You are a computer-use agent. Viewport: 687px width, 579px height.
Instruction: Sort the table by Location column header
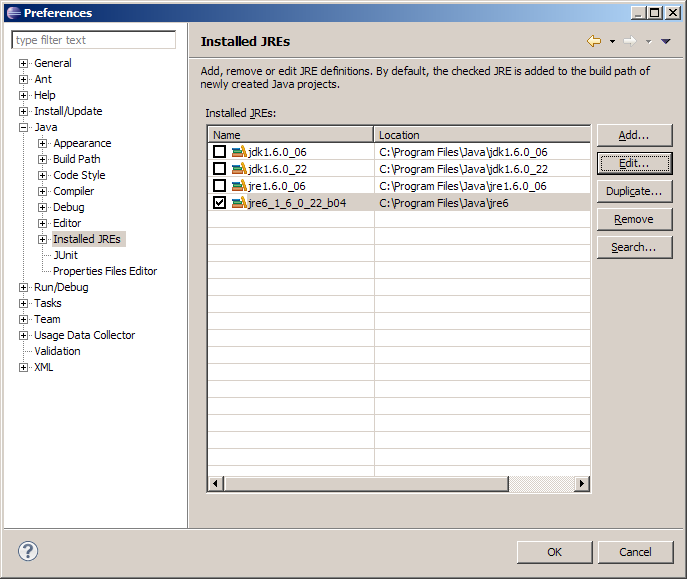point(482,135)
